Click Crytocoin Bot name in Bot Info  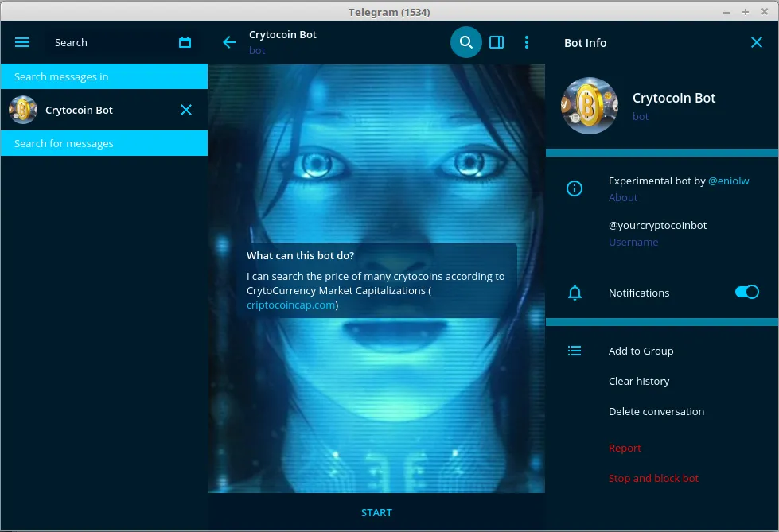(x=674, y=98)
